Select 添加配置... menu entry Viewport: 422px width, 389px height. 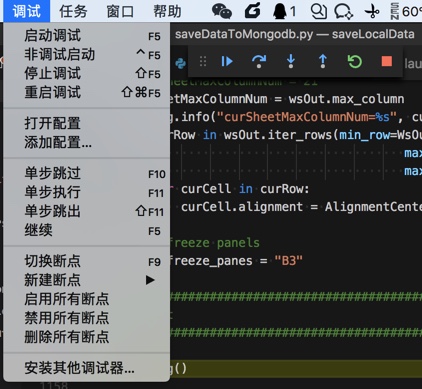click(x=87, y=142)
